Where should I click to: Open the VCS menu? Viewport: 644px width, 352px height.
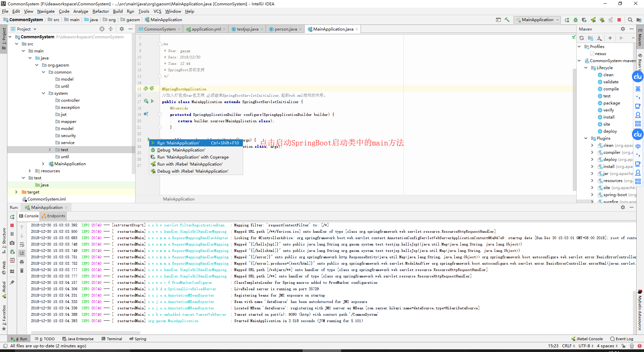[157, 11]
